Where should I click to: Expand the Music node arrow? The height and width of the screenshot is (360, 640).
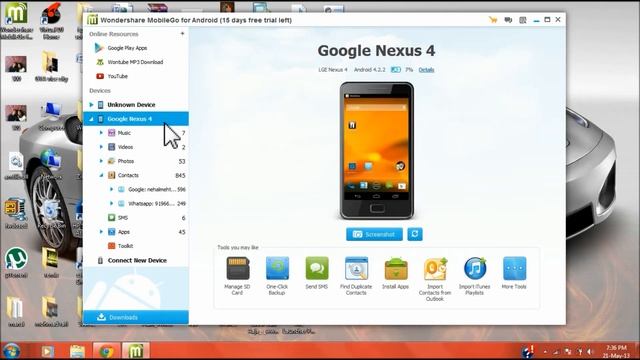point(101,133)
